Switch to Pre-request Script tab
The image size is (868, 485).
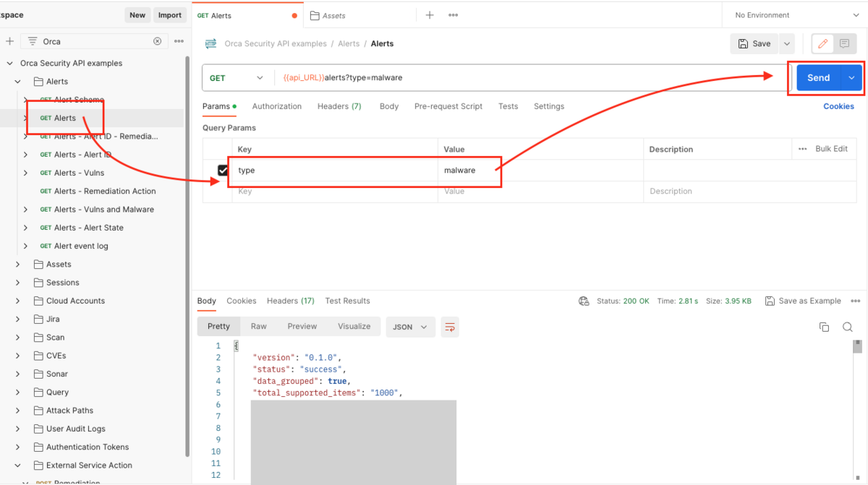[448, 106]
